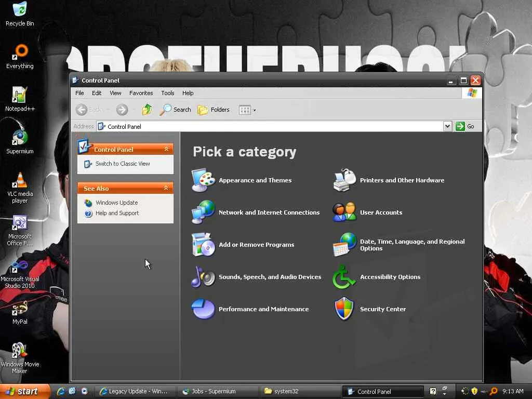Open the Network and Internet Connections icon
The image size is (532, 399).
click(x=203, y=212)
